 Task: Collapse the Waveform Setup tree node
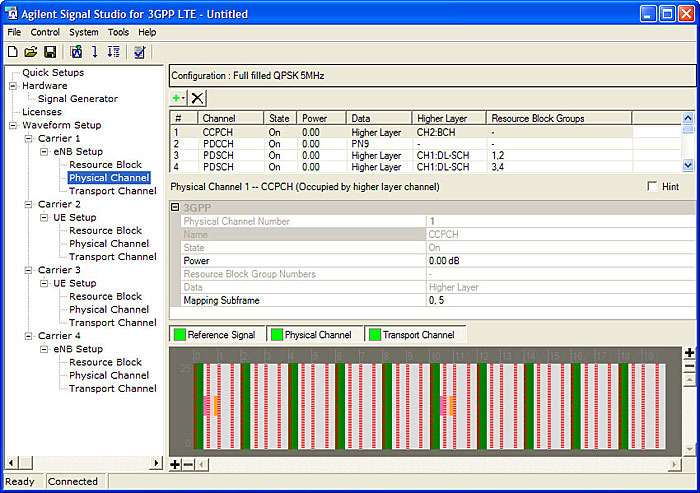tap(13, 125)
